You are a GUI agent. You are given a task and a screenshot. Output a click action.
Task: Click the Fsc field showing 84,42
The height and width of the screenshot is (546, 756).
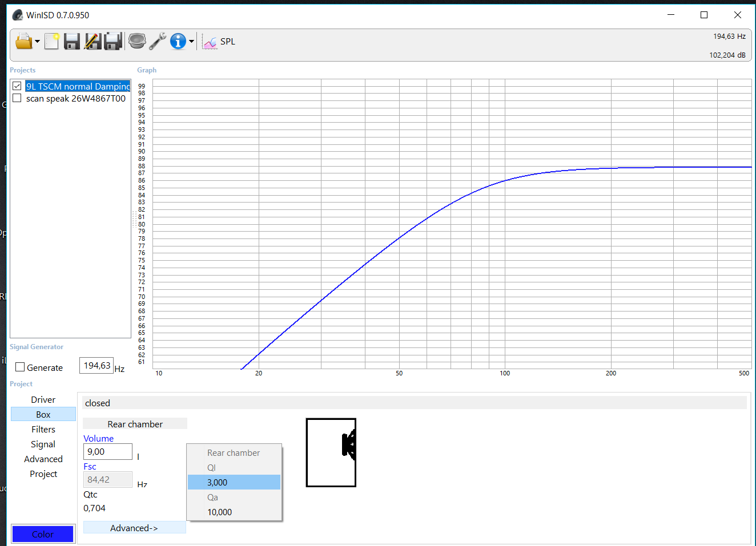coord(108,479)
